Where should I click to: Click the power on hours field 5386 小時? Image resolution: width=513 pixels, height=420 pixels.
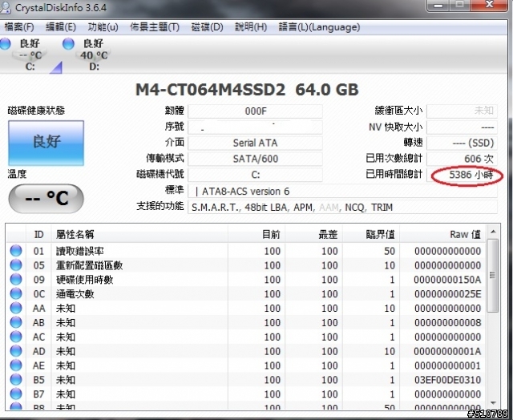click(462, 175)
